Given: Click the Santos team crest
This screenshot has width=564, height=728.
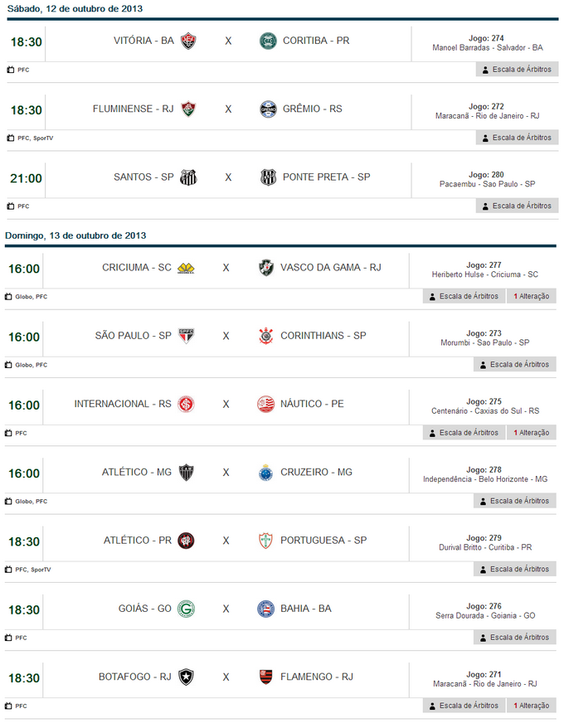Looking at the screenshot, I should (188, 177).
